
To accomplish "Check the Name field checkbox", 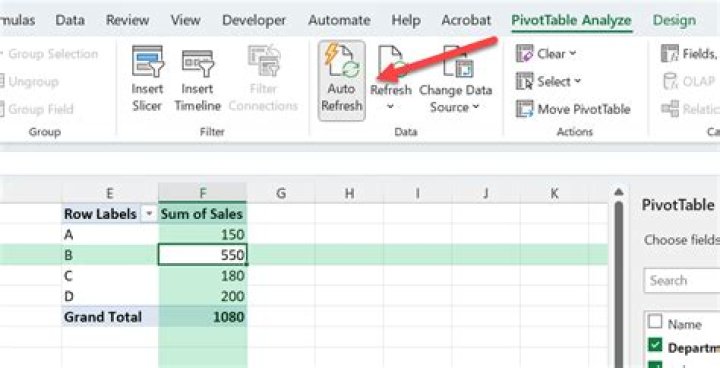I will 654,322.
